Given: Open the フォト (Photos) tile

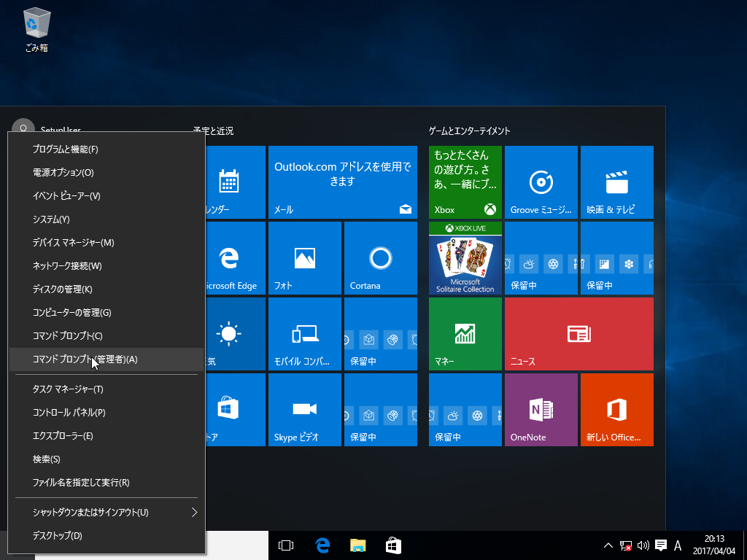Looking at the screenshot, I should (x=305, y=257).
